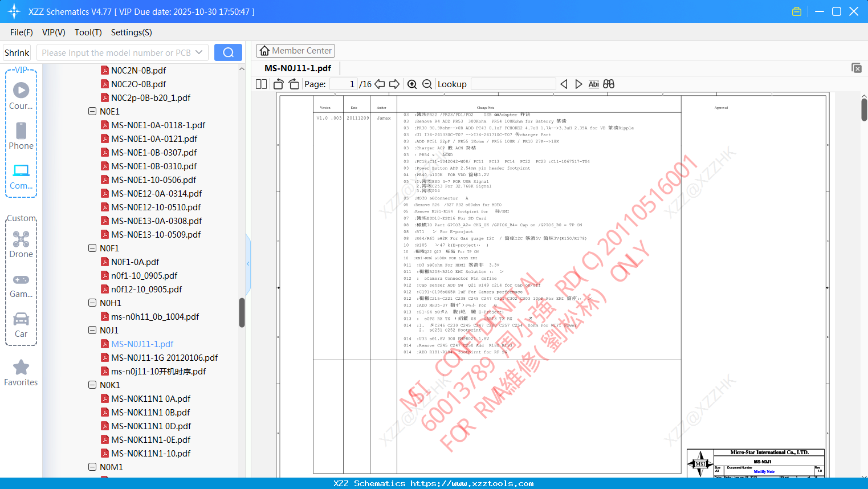This screenshot has width=868, height=489.
Task: Collapse the file tree side panel handle
Action: pos(248,263)
